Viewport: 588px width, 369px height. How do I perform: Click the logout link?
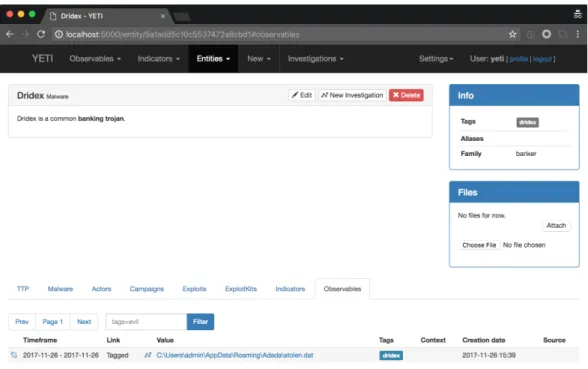pos(542,59)
